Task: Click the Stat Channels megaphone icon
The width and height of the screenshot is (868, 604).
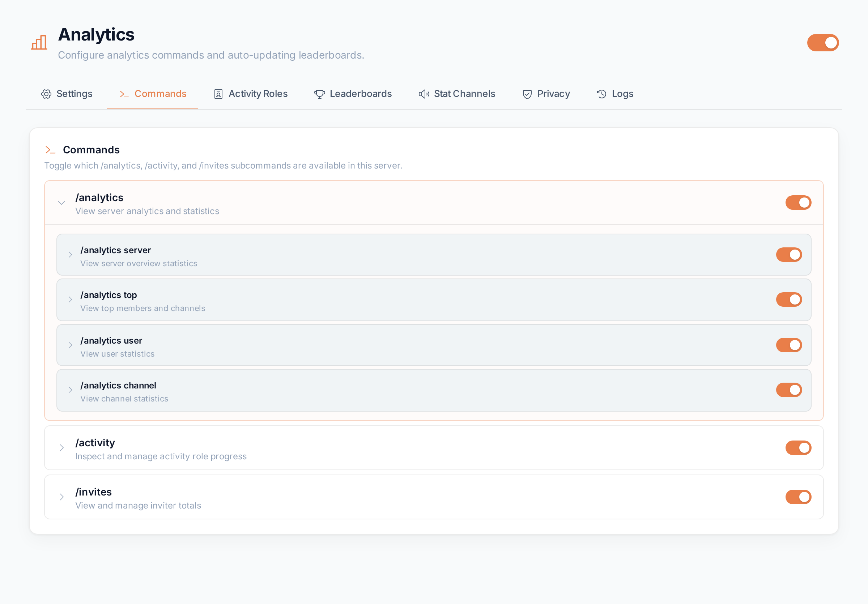Action: (424, 94)
